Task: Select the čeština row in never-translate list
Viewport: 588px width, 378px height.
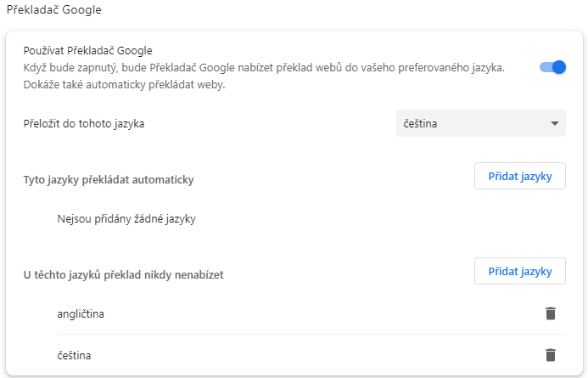Action: click(x=74, y=355)
